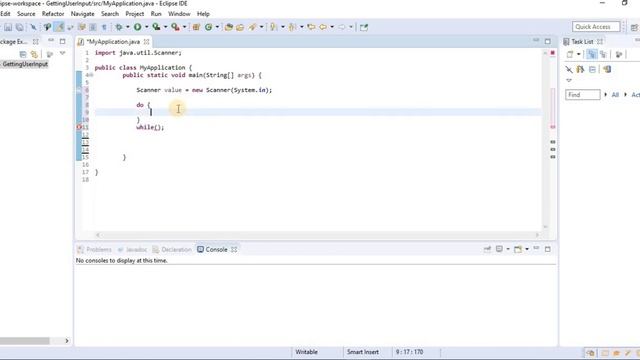
Task: Click the New Java Package icon
Action: 196,27
